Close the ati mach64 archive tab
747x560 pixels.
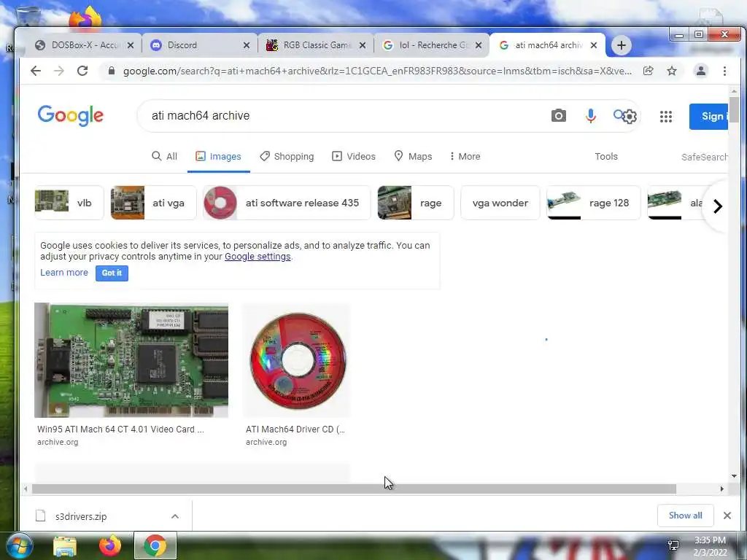click(x=594, y=45)
